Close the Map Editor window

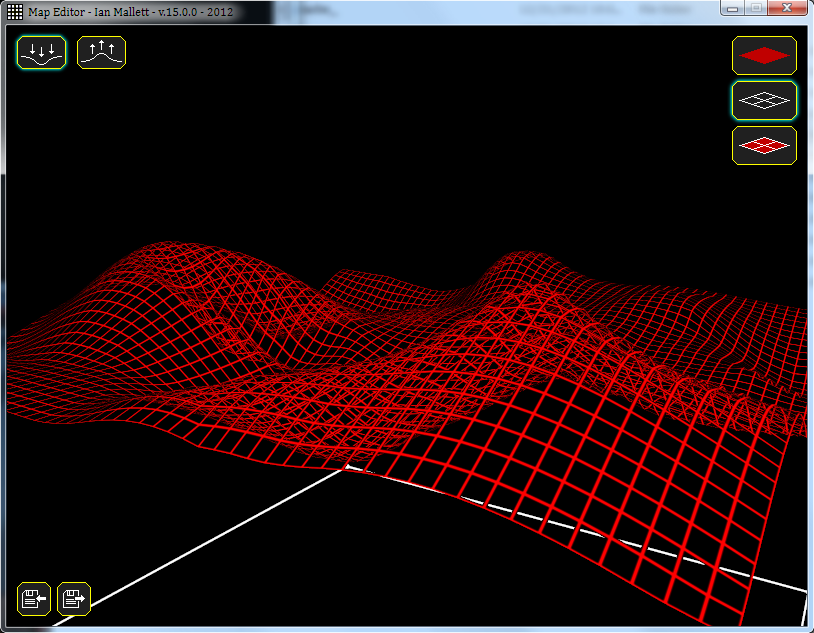point(785,9)
